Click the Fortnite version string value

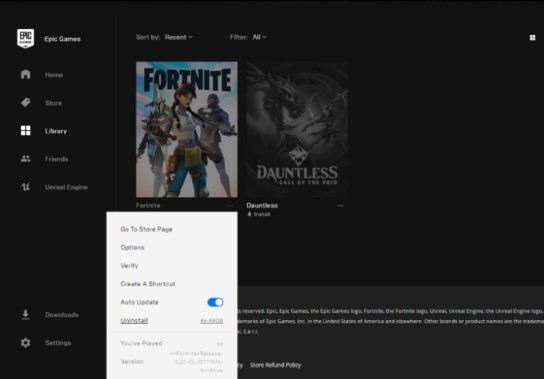pyautogui.click(x=197, y=362)
